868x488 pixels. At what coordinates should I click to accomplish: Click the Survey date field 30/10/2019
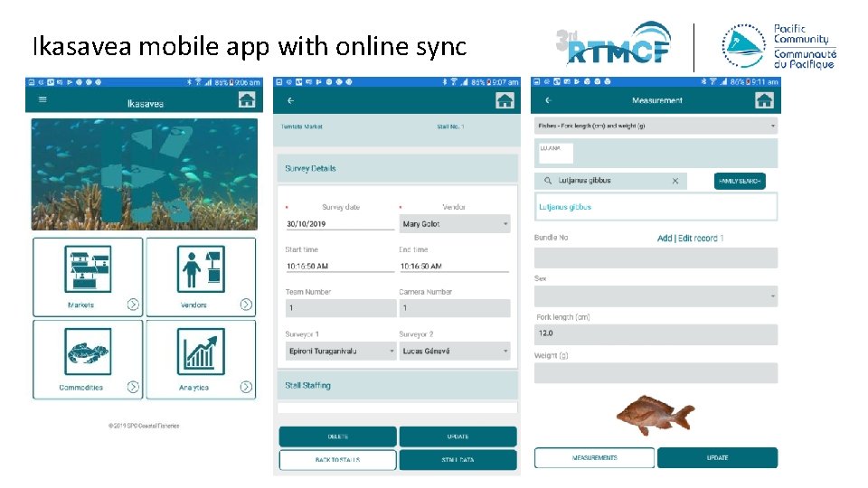coord(340,224)
